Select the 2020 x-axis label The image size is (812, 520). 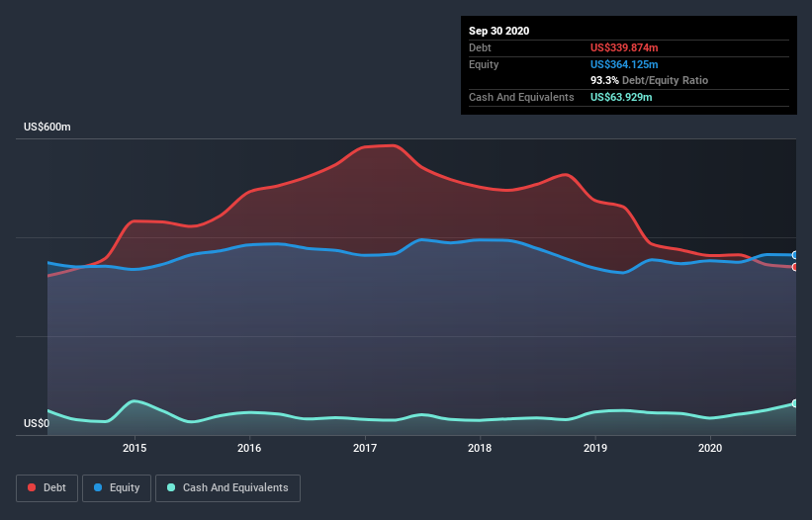[710, 448]
